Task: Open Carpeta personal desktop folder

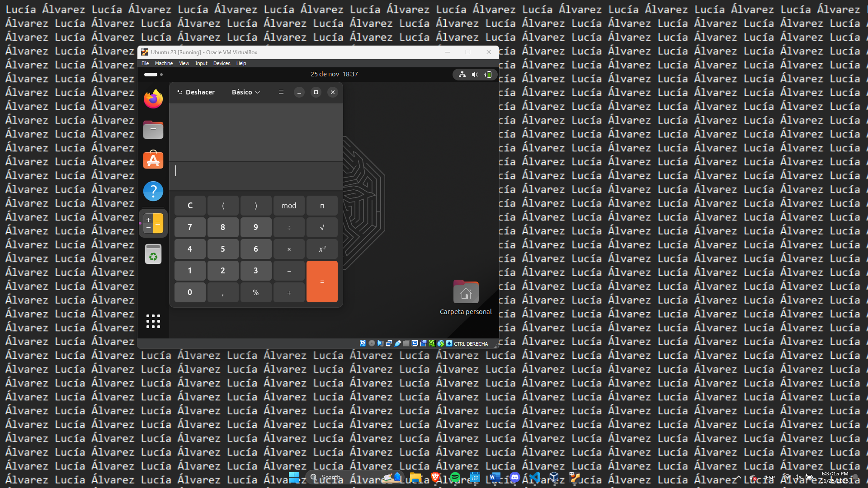Action: 466,292
